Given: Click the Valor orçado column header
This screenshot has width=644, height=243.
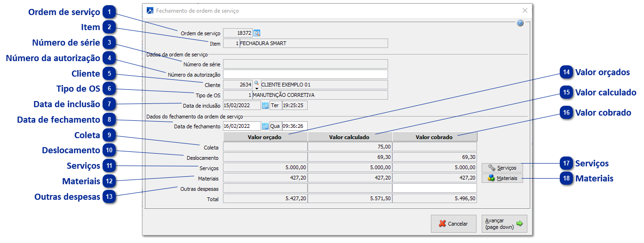Looking at the screenshot, I should (x=265, y=137).
